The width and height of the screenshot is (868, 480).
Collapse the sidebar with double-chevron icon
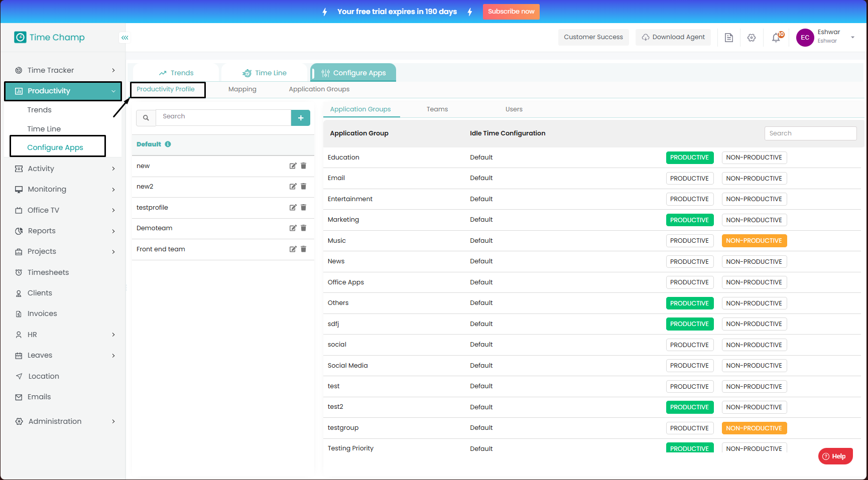click(x=125, y=38)
